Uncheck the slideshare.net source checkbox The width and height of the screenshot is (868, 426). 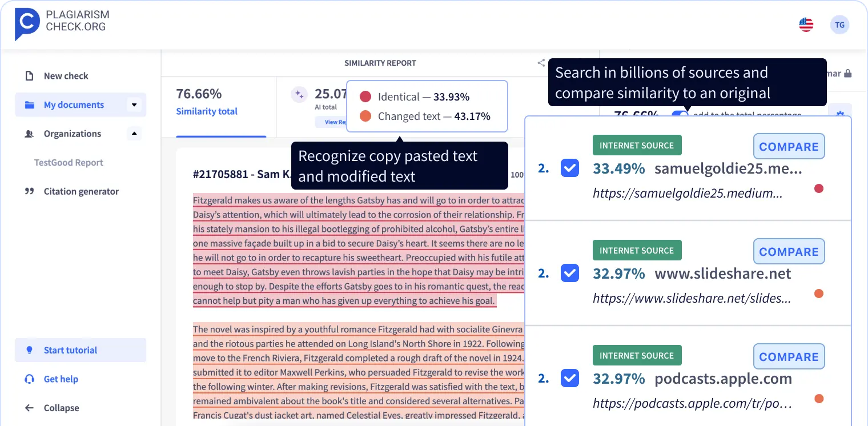569,273
